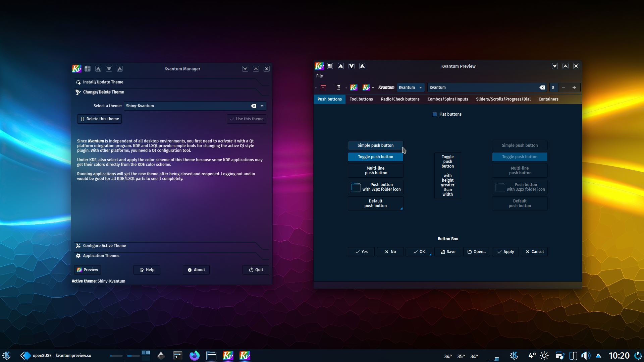Toggle the tall Toggle push button with height greater than width
The width and height of the screenshot is (644, 362).
pyautogui.click(x=447, y=176)
